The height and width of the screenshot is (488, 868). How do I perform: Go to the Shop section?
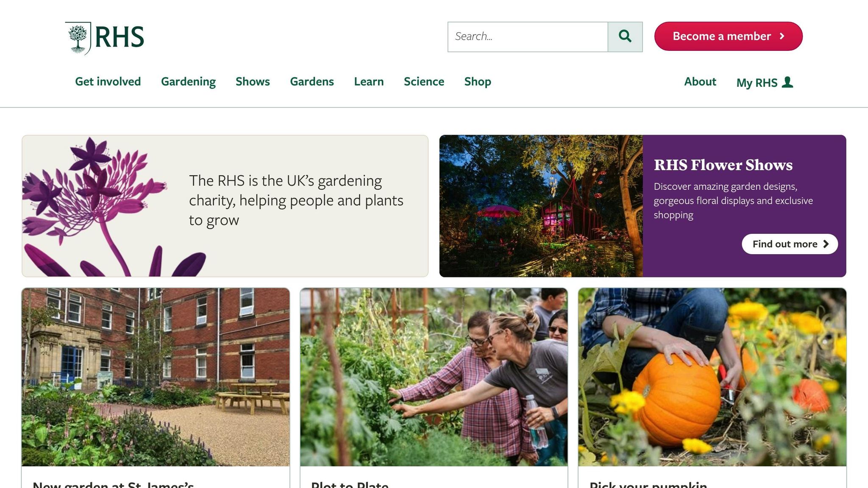point(478,81)
